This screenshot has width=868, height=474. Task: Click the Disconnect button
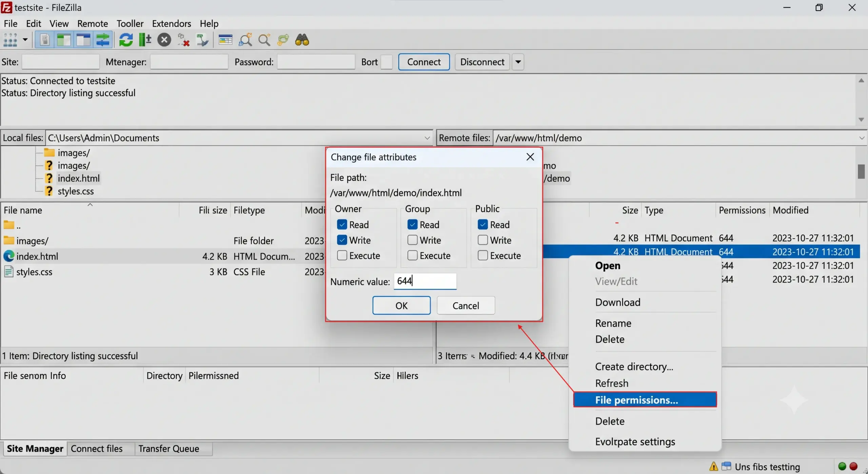click(482, 62)
